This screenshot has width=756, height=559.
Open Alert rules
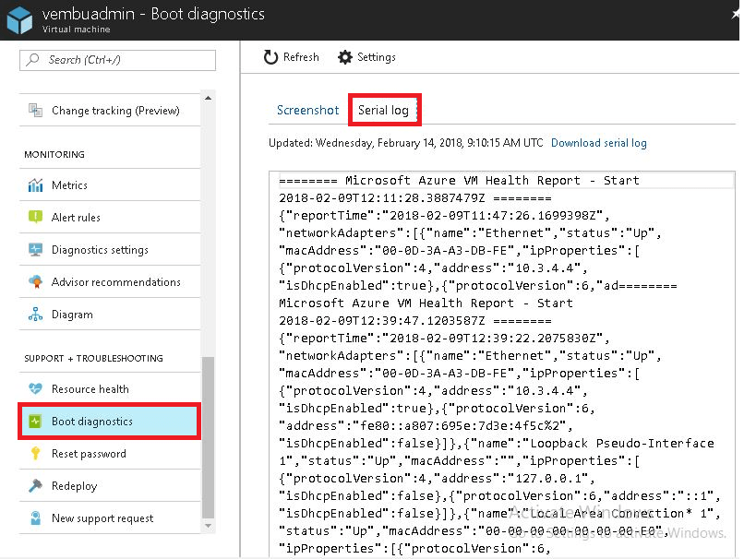(110, 218)
